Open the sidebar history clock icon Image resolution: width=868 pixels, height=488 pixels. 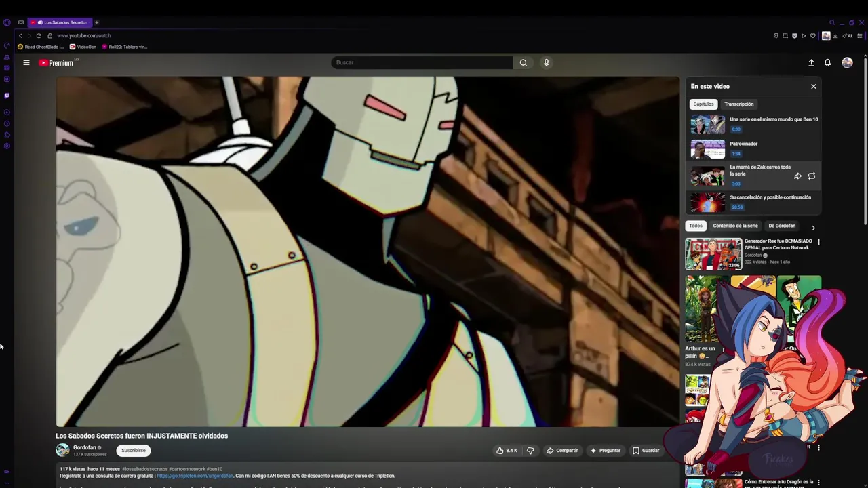[7, 123]
